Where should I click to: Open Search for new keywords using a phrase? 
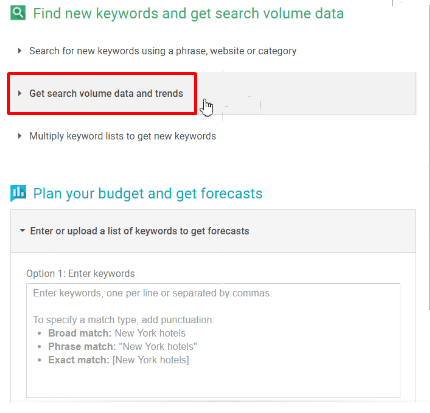coord(163,51)
